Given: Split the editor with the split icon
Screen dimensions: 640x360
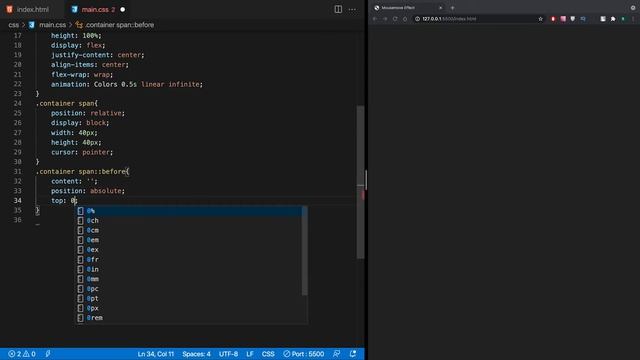Looking at the screenshot, I should pos(338,9).
